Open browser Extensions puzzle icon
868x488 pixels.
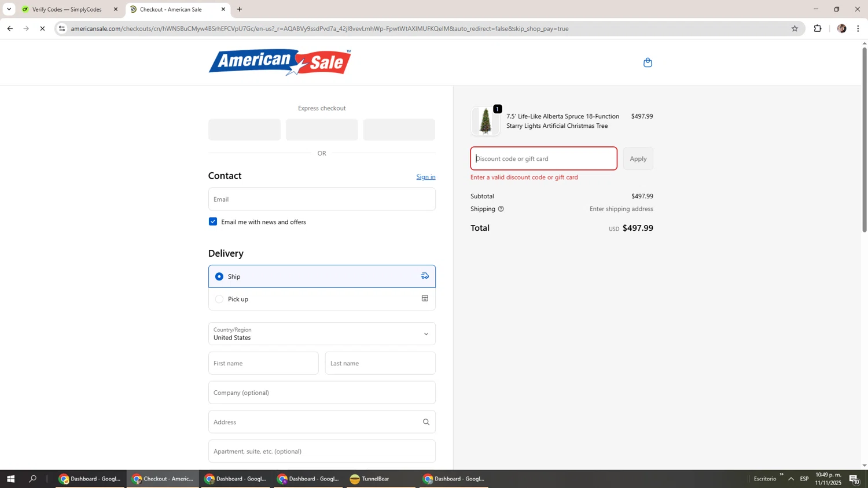click(818, 28)
